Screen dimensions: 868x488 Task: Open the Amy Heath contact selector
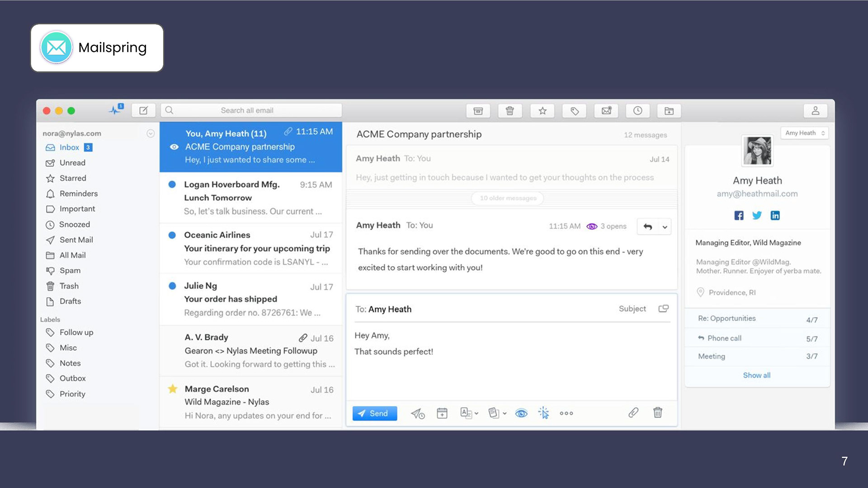tap(805, 133)
